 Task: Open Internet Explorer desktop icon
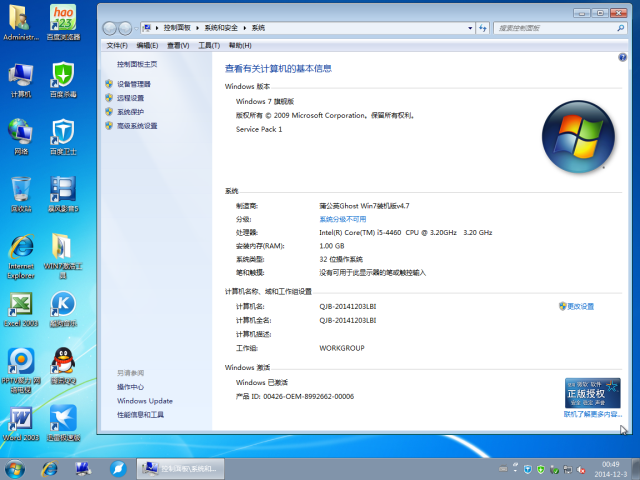[20, 257]
